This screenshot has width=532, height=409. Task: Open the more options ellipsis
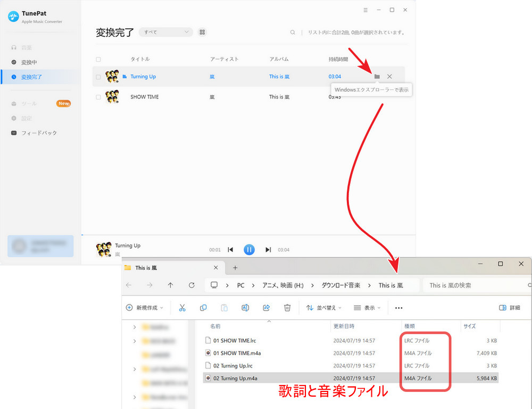[x=398, y=308]
